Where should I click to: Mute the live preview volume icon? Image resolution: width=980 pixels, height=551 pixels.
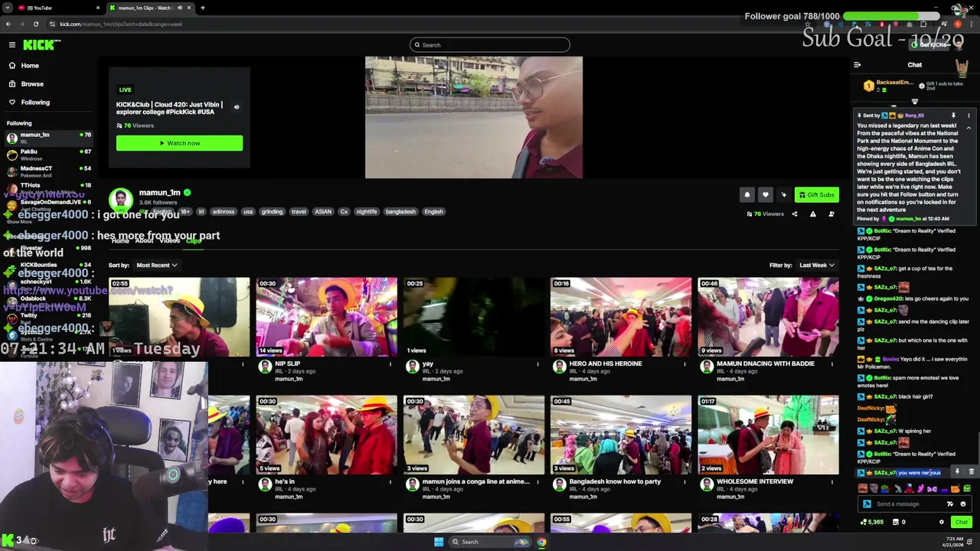pos(237,107)
